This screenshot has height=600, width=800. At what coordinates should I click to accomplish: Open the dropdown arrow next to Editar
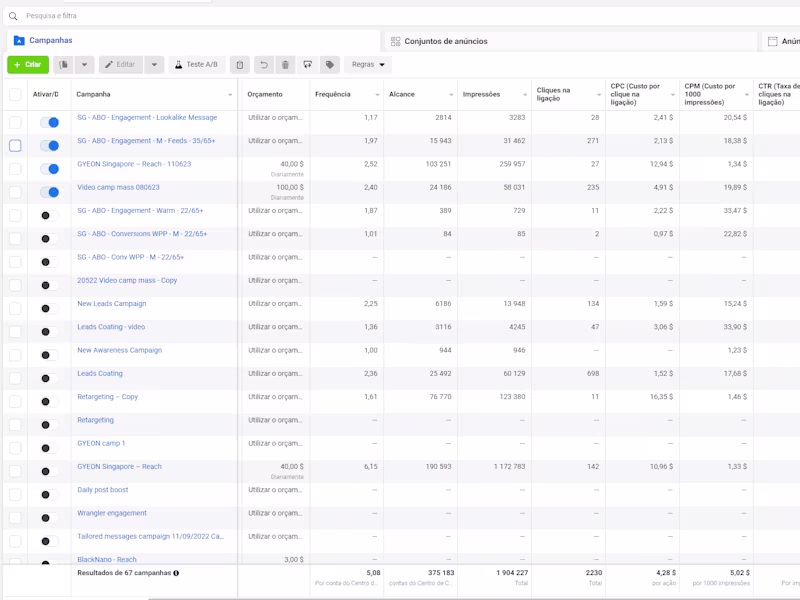(154, 65)
